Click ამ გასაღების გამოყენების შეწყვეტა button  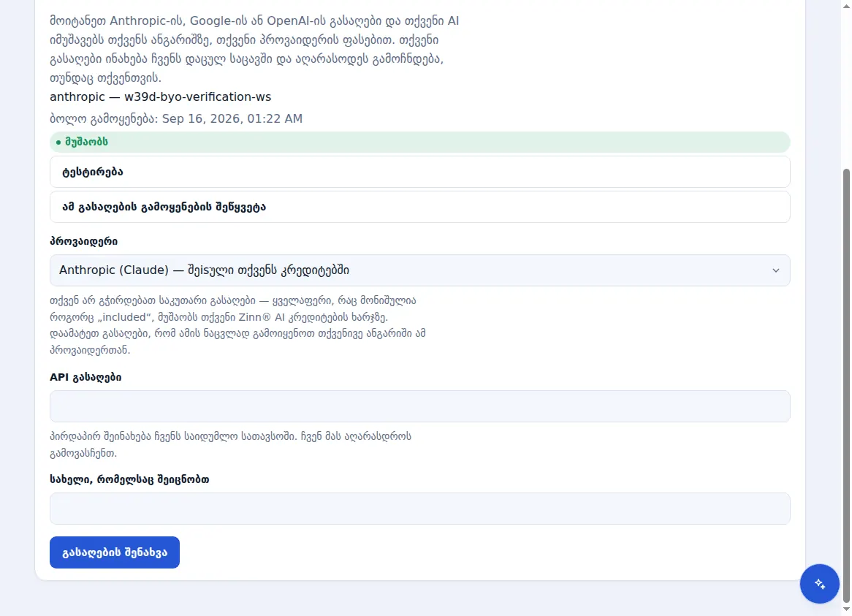pyautogui.click(x=419, y=207)
